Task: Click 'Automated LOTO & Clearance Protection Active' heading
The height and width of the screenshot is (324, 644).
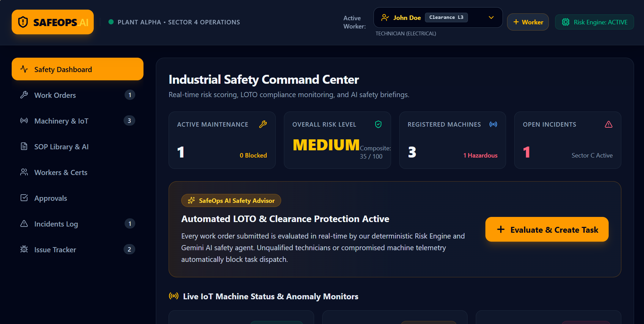Action: 285,219
